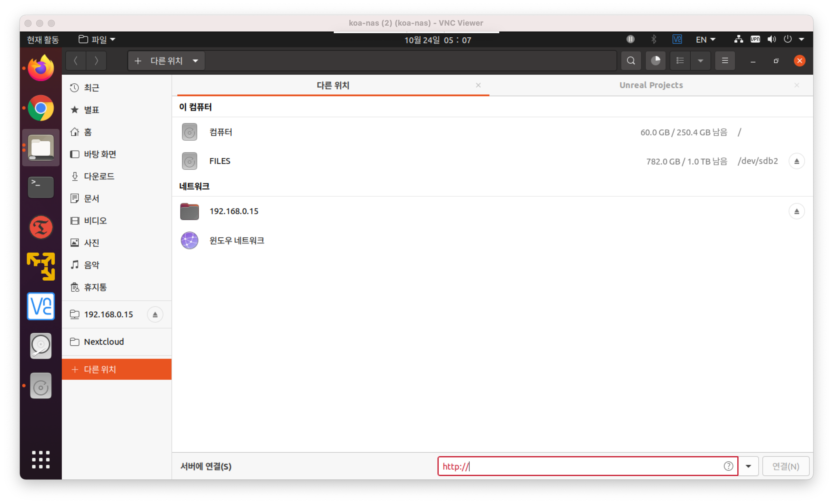Open EN input language menu

tap(705, 40)
